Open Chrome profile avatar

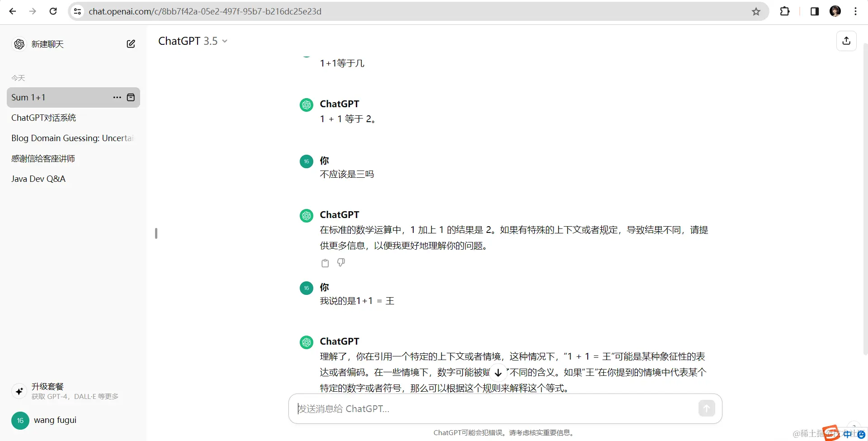(x=835, y=11)
